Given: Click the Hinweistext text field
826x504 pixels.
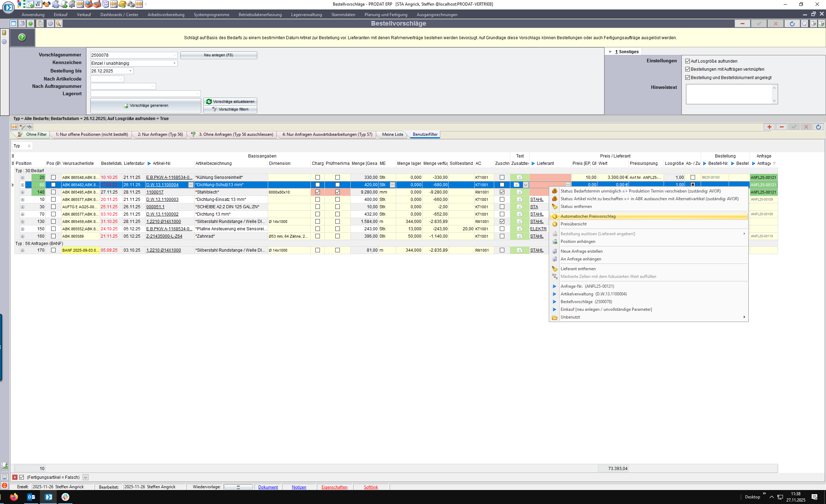Looking at the screenshot, I should click(x=729, y=94).
